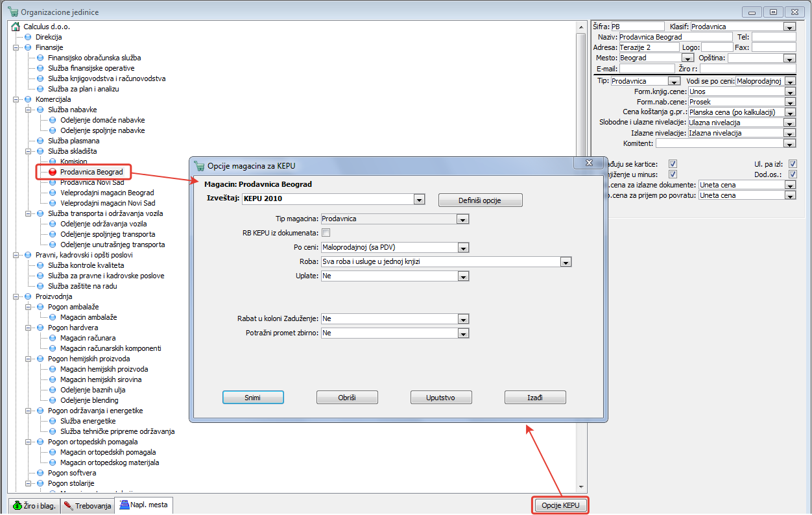Click the Žiro i blag. tab icon
812x515 pixels.
(x=18, y=506)
